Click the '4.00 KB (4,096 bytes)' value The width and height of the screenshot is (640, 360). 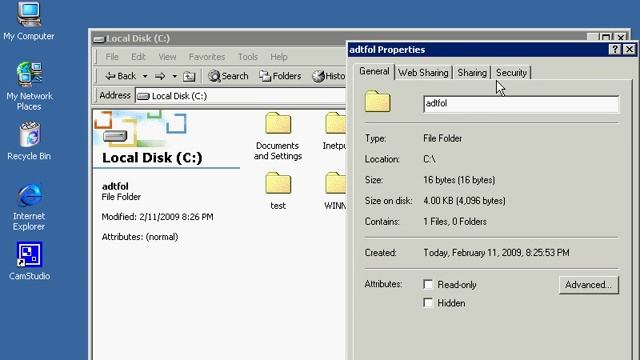pyautogui.click(x=464, y=201)
